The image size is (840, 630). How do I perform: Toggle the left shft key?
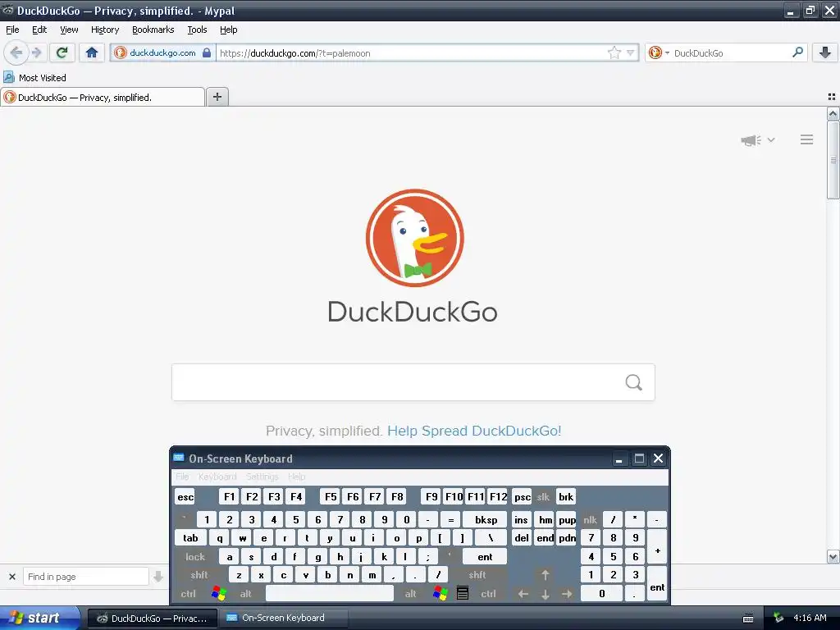point(199,575)
